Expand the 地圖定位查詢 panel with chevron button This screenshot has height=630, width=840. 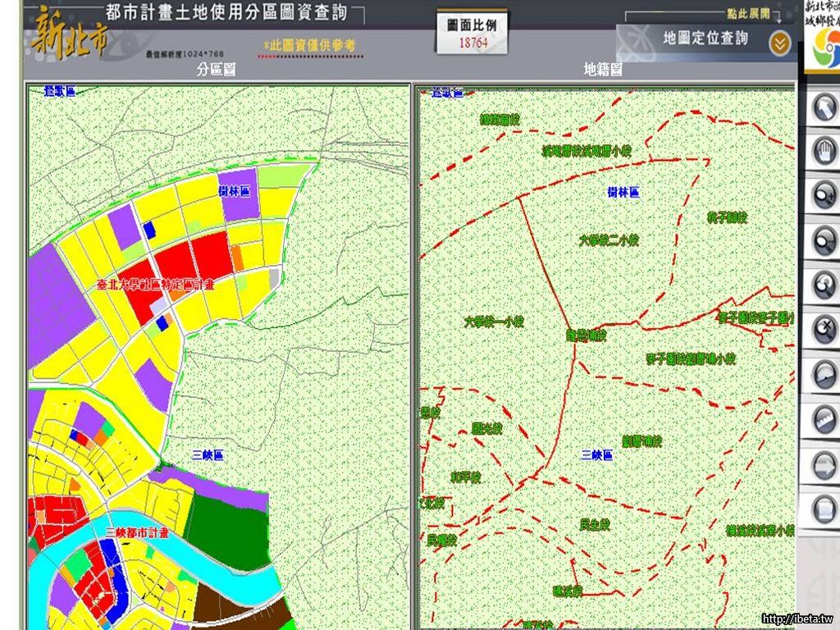(778, 42)
